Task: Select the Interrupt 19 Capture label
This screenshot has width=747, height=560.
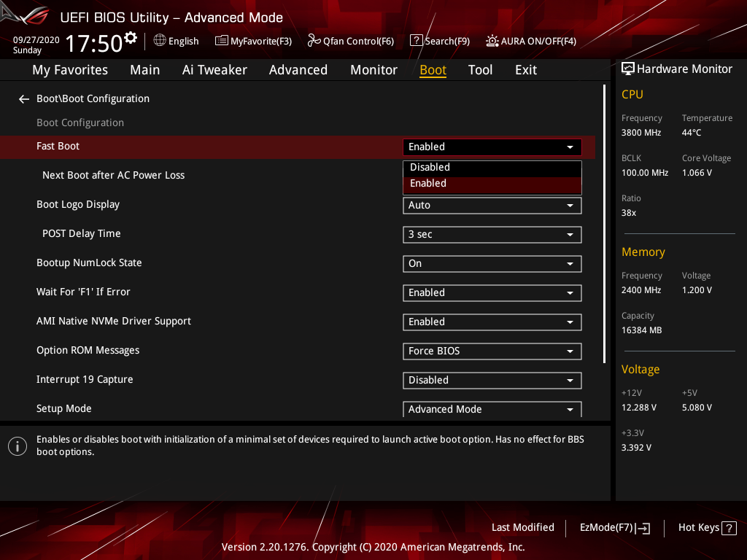Action: click(85, 379)
